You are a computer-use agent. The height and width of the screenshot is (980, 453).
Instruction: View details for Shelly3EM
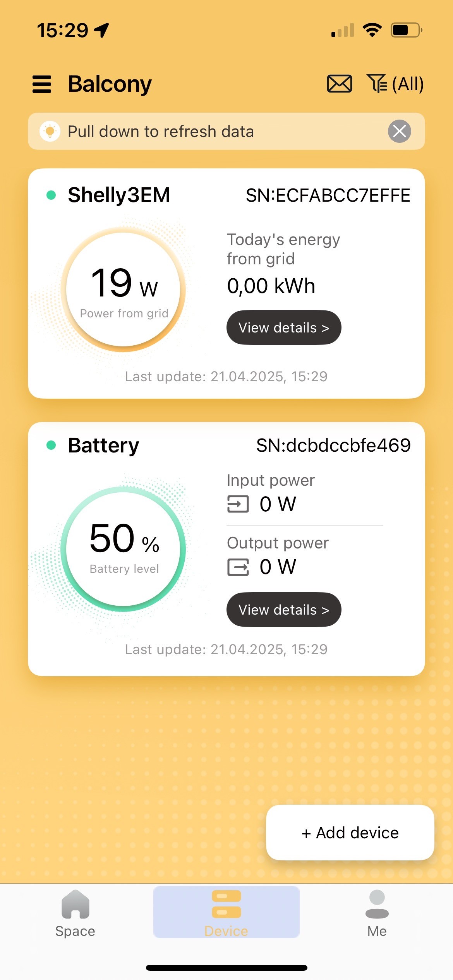point(283,327)
